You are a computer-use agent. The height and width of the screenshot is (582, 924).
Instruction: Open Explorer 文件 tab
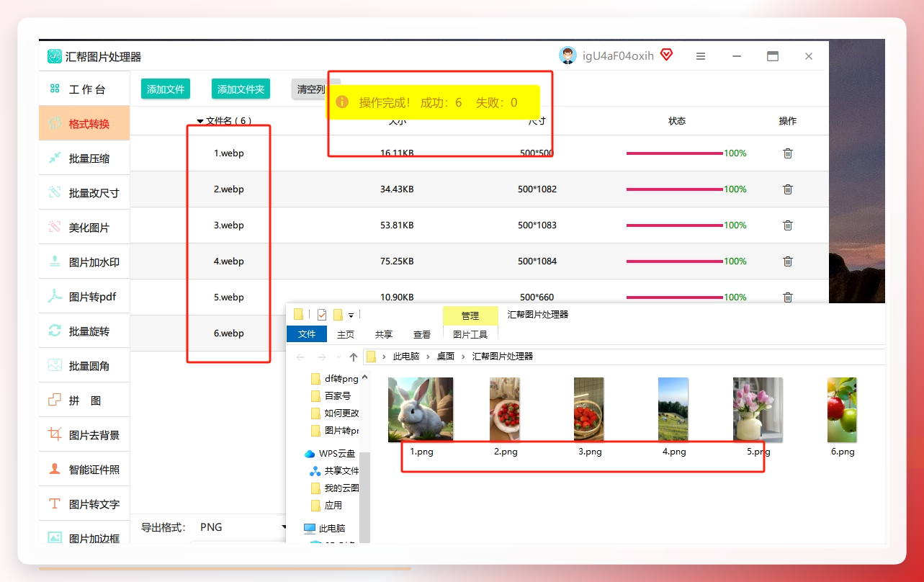pyautogui.click(x=308, y=334)
